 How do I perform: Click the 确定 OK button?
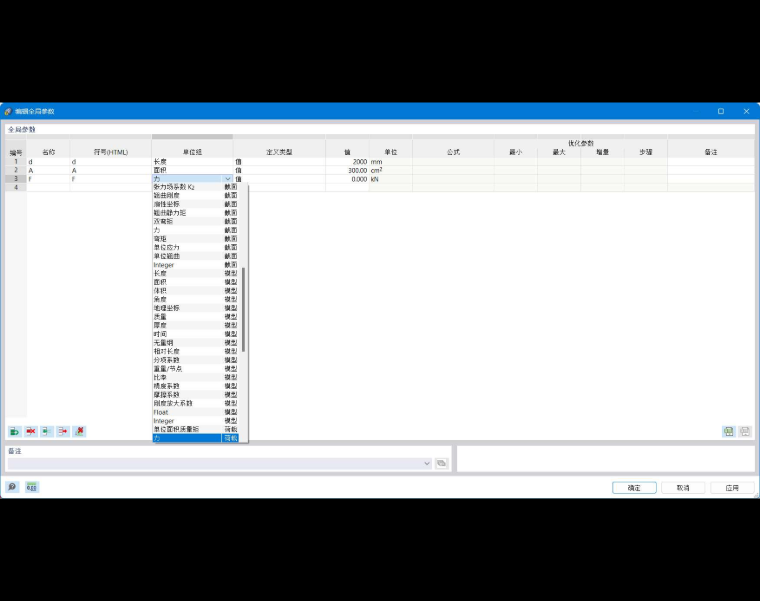point(634,488)
